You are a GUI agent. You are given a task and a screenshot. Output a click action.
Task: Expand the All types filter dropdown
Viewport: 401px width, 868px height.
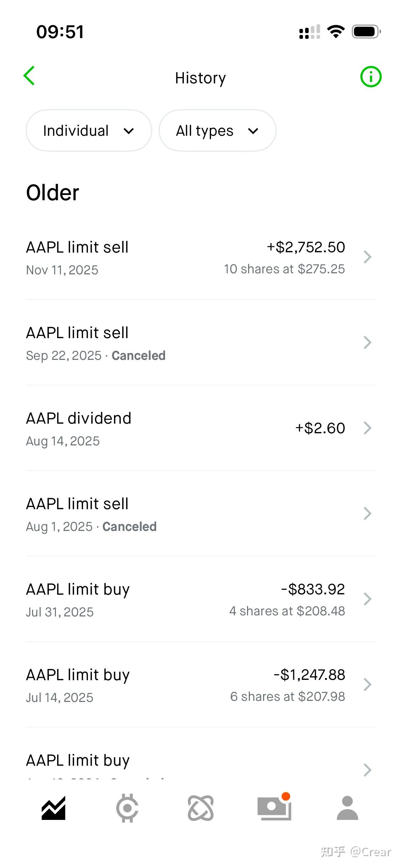tap(217, 131)
